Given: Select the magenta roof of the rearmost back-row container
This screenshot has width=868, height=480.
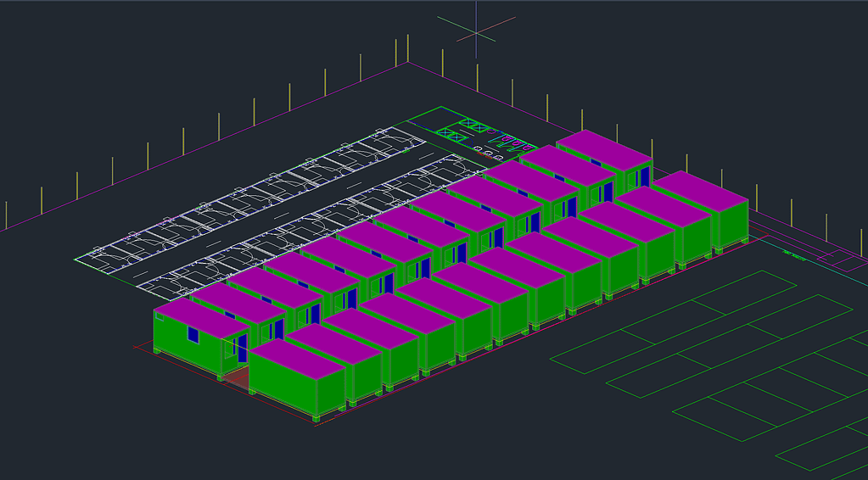Looking at the screenshot, I should tap(604, 149).
